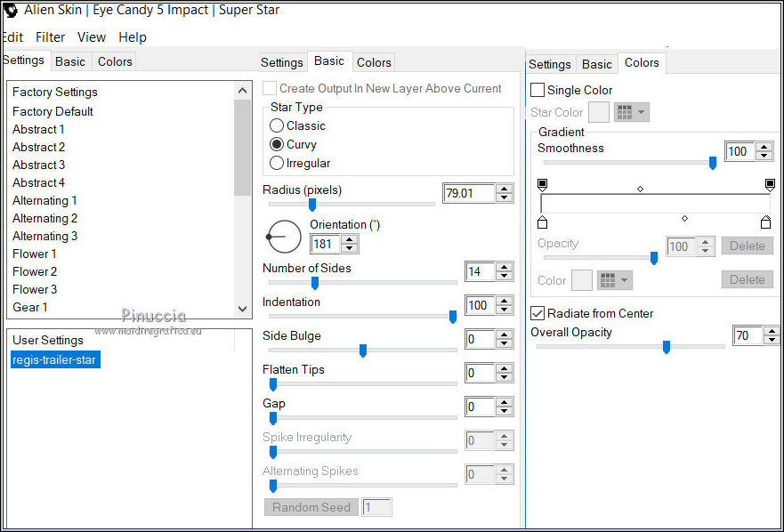Select the Abstract 3 factory preset
This screenshot has height=532, width=784.
[38, 165]
